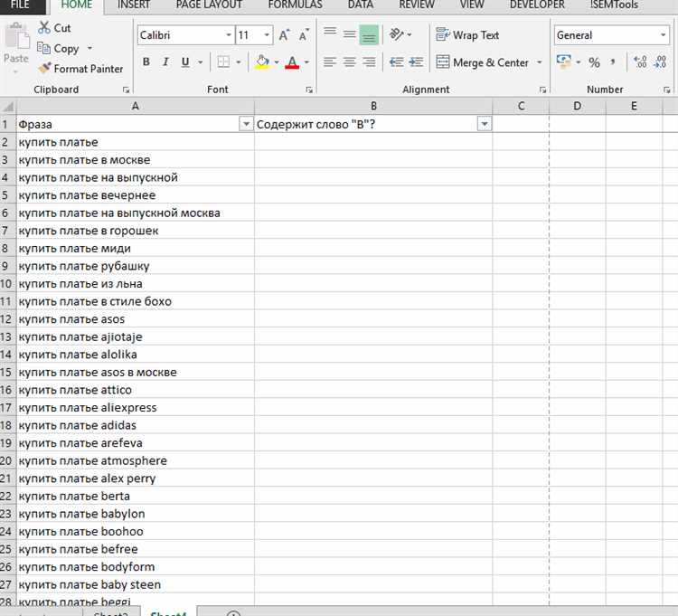Click the Paste clipboard icon
Viewport: 678px width, 616px height.
16,36
